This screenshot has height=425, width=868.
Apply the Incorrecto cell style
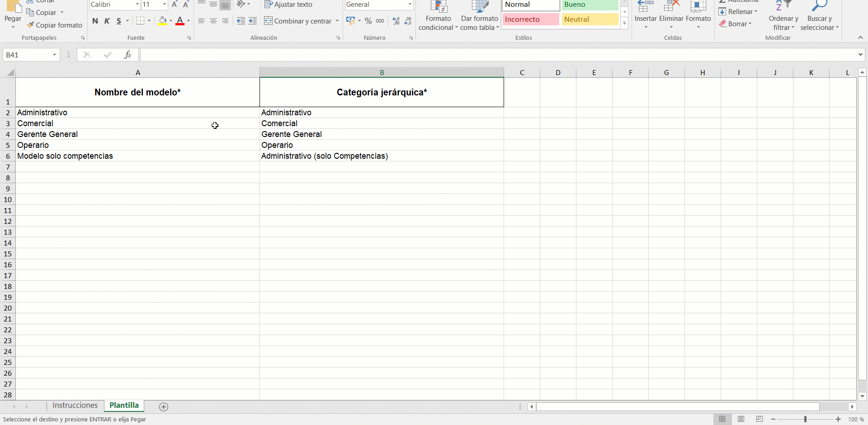point(531,19)
